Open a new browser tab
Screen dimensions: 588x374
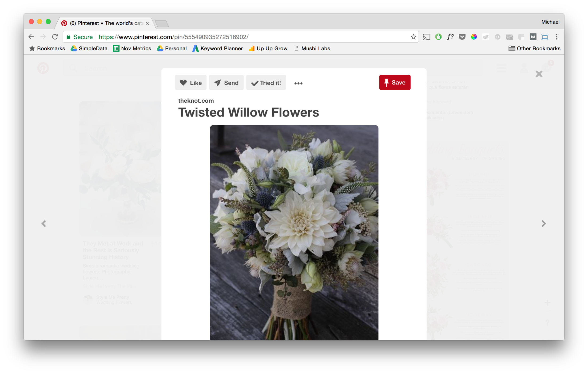(162, 24)
